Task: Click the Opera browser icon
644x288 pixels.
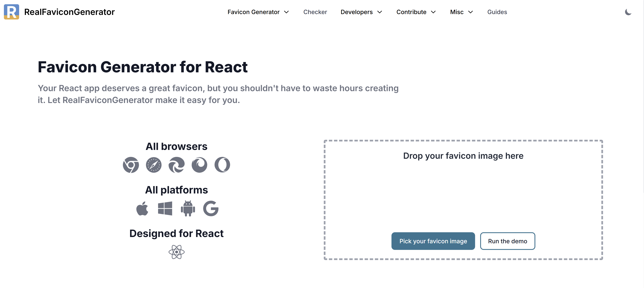Action: [x=222, y=165]
